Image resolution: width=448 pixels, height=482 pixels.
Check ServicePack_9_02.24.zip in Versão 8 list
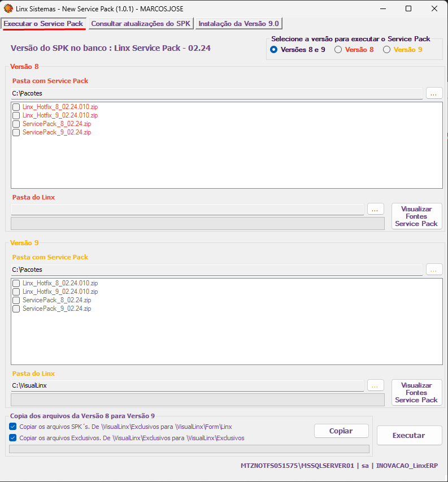coord(16,132)
